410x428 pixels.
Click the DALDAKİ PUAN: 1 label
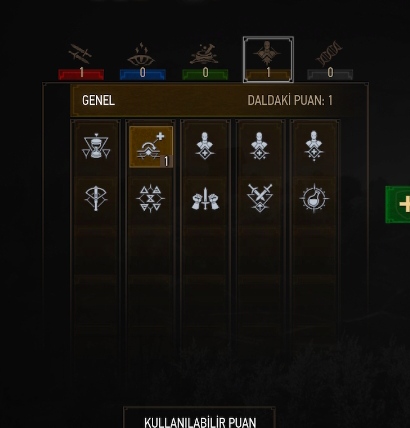(x=290, y=100)
